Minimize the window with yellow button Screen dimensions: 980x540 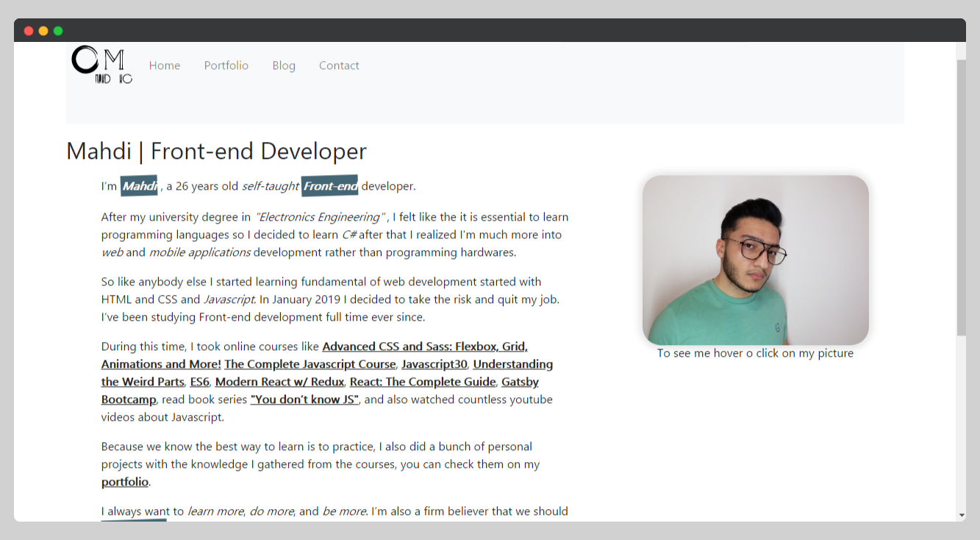pos(43,31)
